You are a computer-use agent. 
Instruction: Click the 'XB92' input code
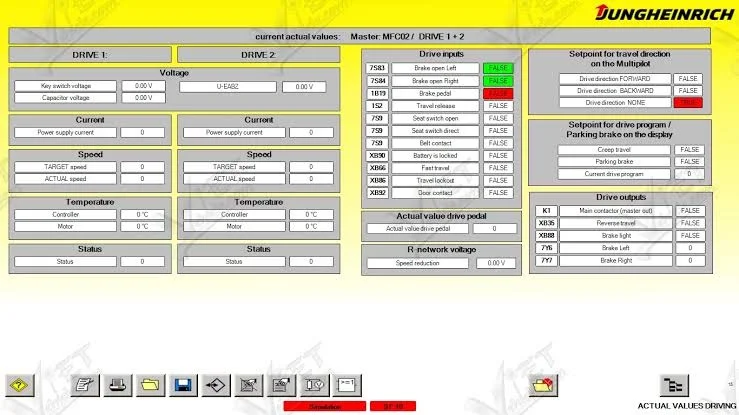coord(377,193)
